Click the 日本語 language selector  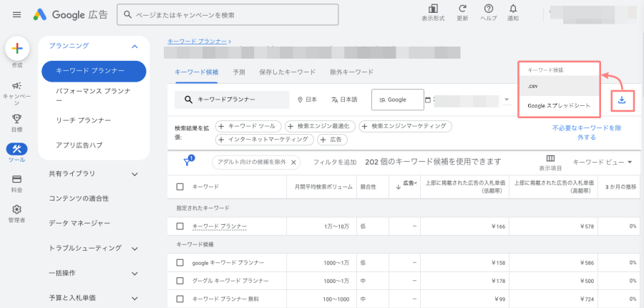(x=344, y=100)
